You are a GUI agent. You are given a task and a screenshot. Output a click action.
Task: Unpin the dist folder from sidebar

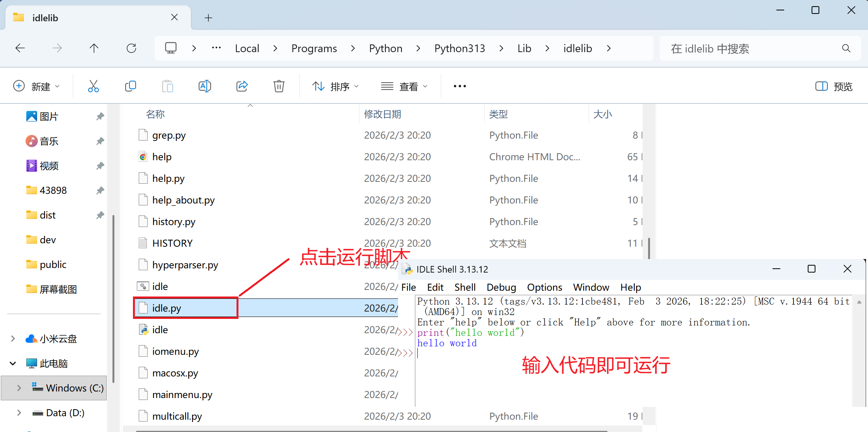coord(100,215)
